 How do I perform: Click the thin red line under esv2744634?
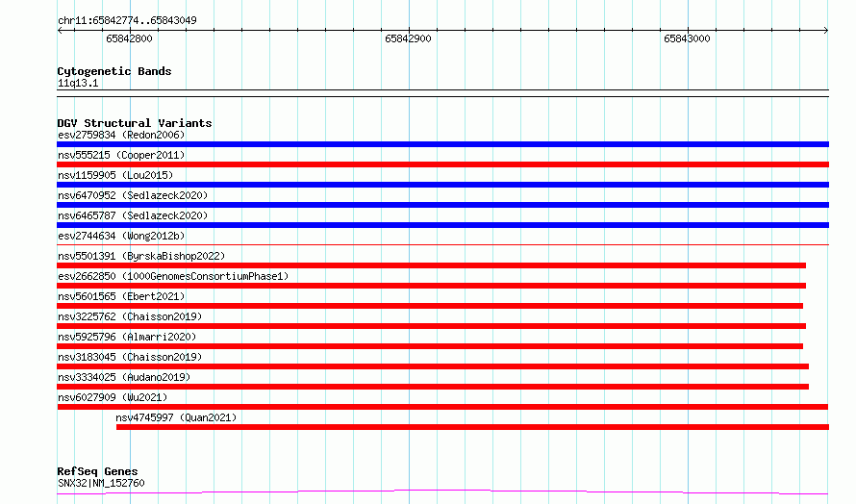[x=442, y=244]
